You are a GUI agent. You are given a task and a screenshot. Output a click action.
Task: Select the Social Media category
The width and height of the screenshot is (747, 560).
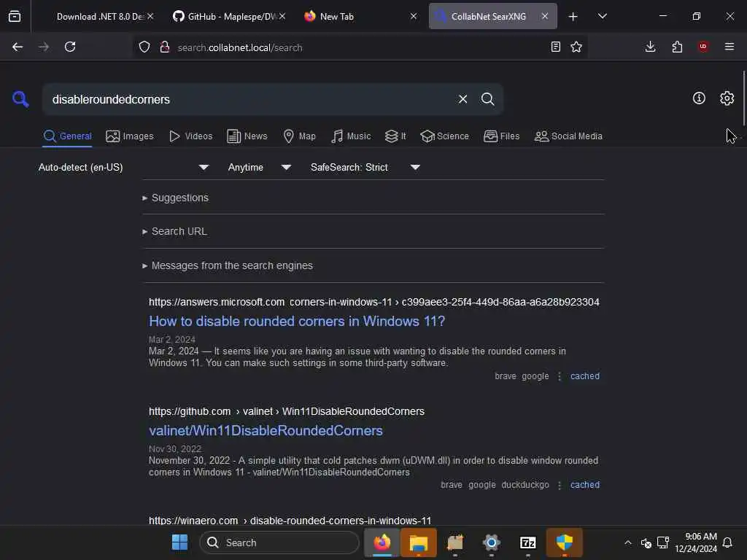click(568, 136)
